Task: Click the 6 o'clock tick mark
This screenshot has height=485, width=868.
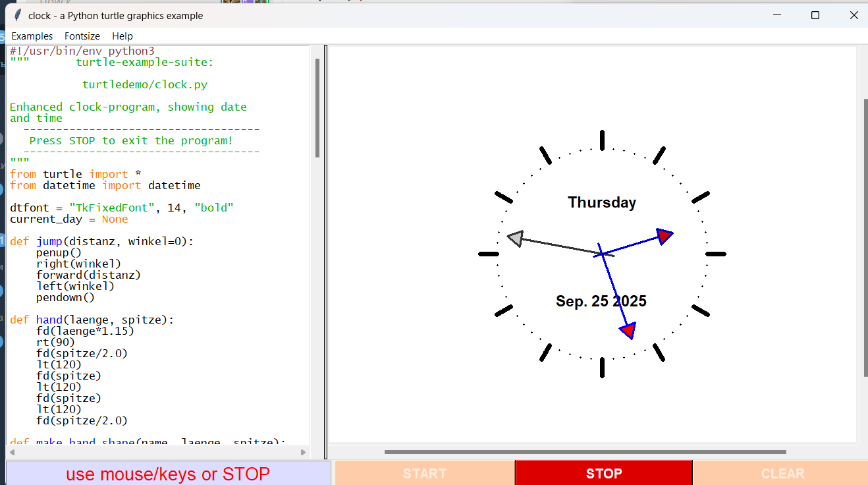Action: [x=602, y=367]
